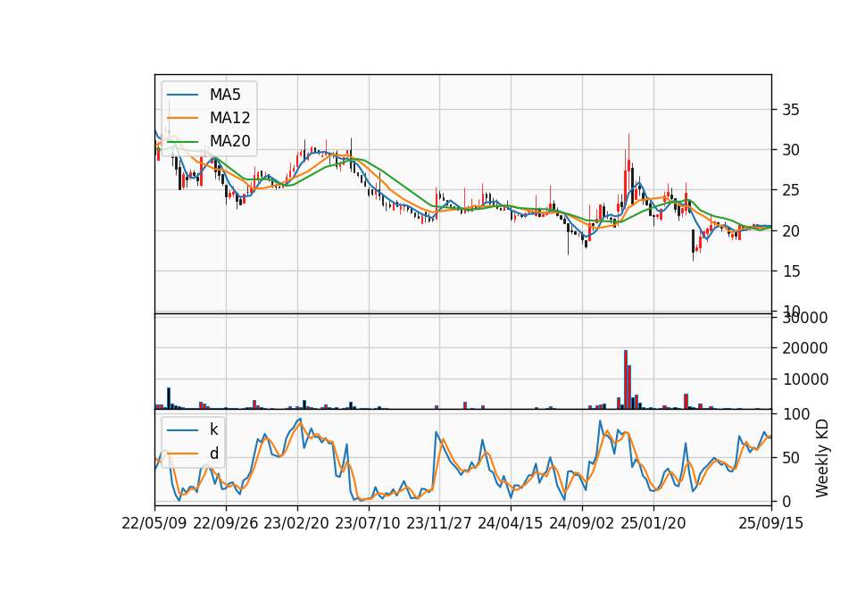Click the price axis value 15
The width and height of the screenshot is (857, 616).
click(791, 271)
